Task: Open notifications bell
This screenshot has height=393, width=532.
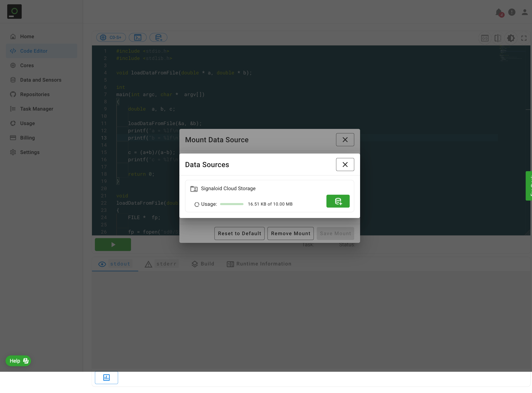Action: pyautogui.click(x=499, y=12)
